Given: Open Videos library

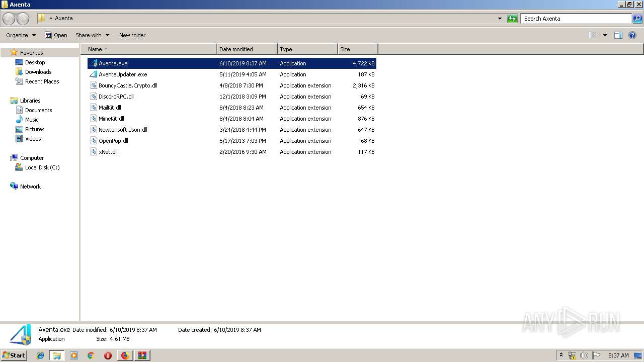Looking at the screenshot, I should (x=33, y=139).
